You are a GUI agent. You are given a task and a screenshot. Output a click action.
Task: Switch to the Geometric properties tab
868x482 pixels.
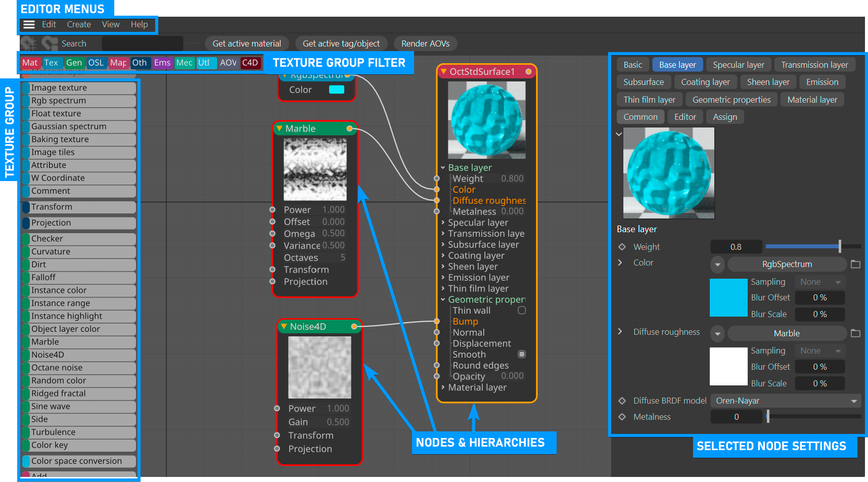732,100
